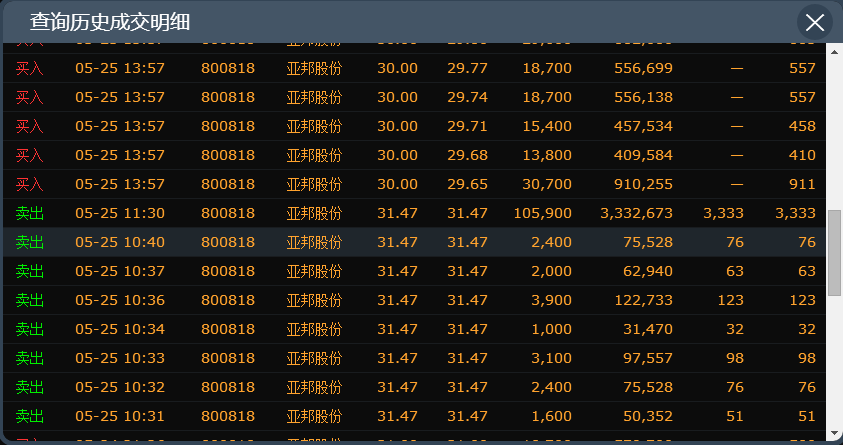
Task: Click the trade price 29.68
Action: point(467,155)
